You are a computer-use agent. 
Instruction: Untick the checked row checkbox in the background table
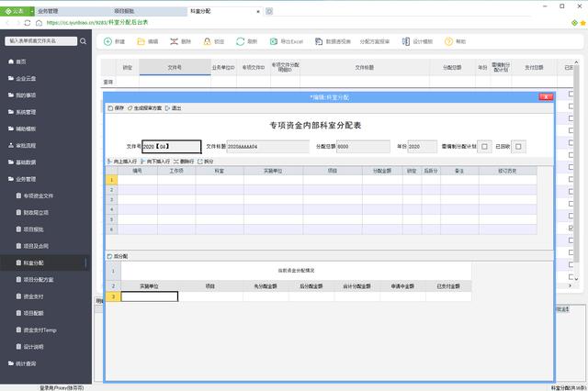pyautogui.click(x=571, y=228)
